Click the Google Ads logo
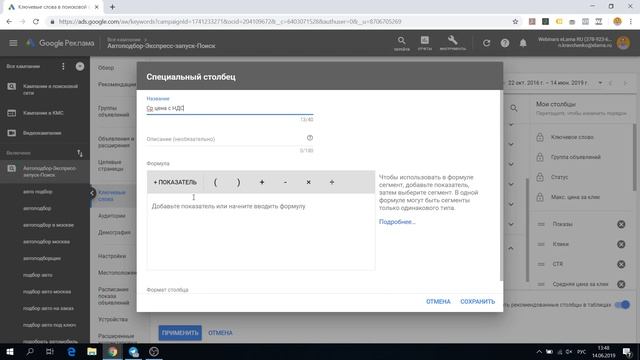 (60, 43)
